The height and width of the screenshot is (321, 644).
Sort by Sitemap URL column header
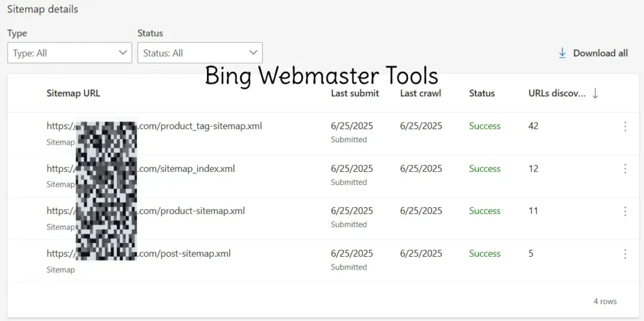(74, 93)
